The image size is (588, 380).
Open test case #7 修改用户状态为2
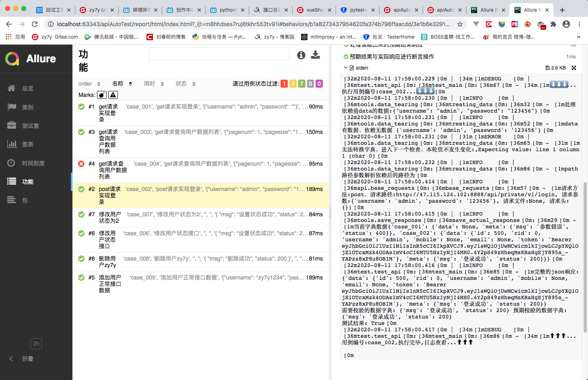(200, 218)
